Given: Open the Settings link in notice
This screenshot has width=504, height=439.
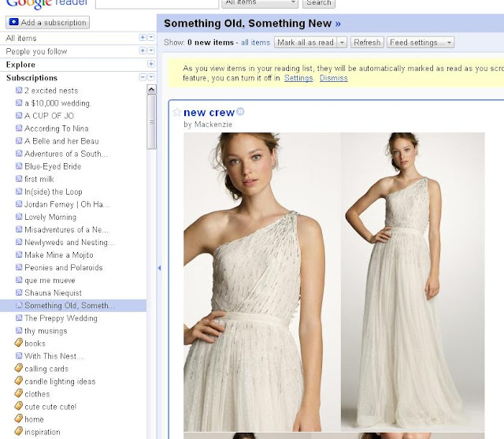Looking at the screenshot, I should point(298,78).
